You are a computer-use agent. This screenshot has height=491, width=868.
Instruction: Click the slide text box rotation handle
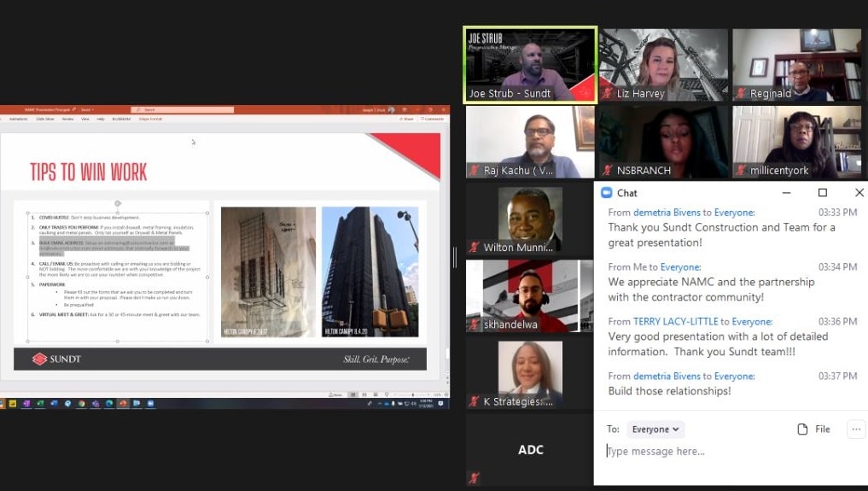pos(118,204)
